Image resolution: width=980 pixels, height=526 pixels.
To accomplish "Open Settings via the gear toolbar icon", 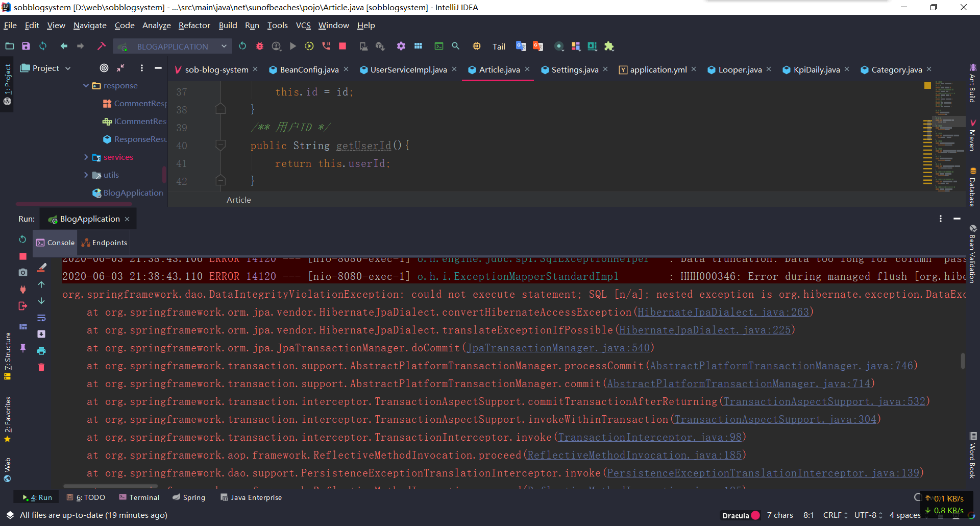I will point(401,46).
